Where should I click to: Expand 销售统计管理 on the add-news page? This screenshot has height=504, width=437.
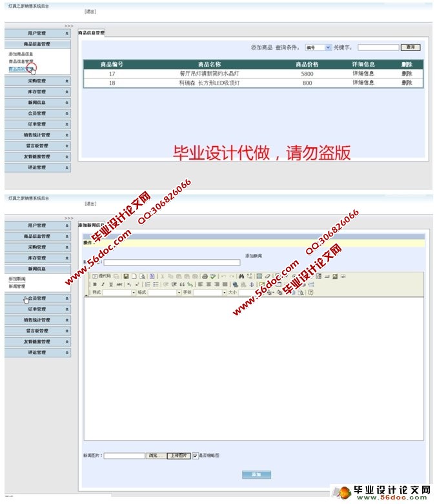click(37, 320)
